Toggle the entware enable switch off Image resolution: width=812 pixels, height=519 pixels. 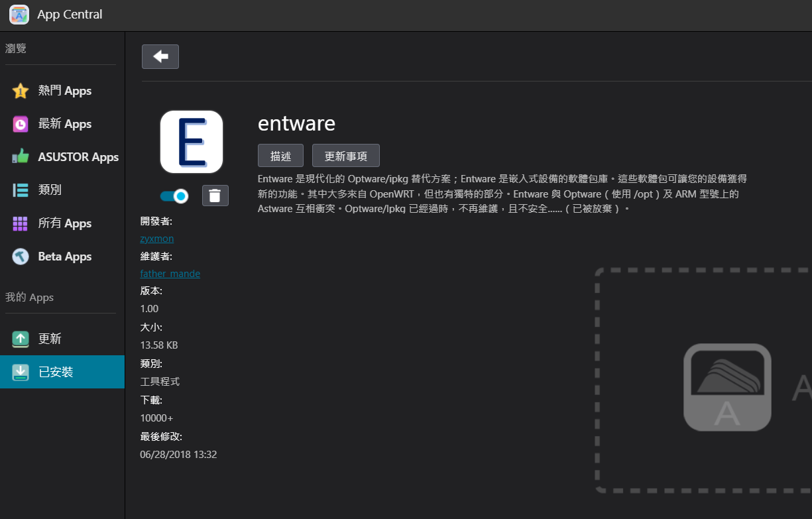click(x=174, y=196)
